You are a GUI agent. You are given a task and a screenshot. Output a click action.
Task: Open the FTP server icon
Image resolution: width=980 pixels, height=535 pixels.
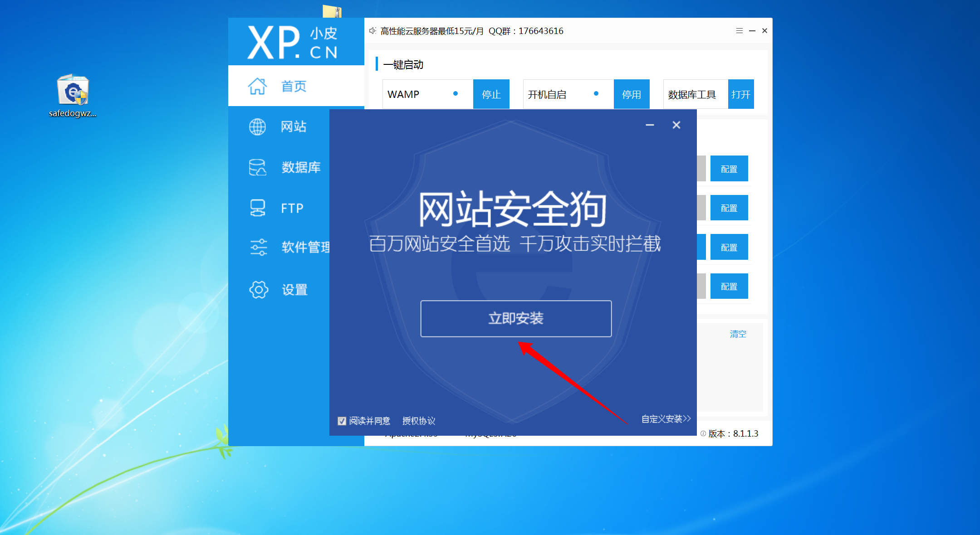click(257, 208)
